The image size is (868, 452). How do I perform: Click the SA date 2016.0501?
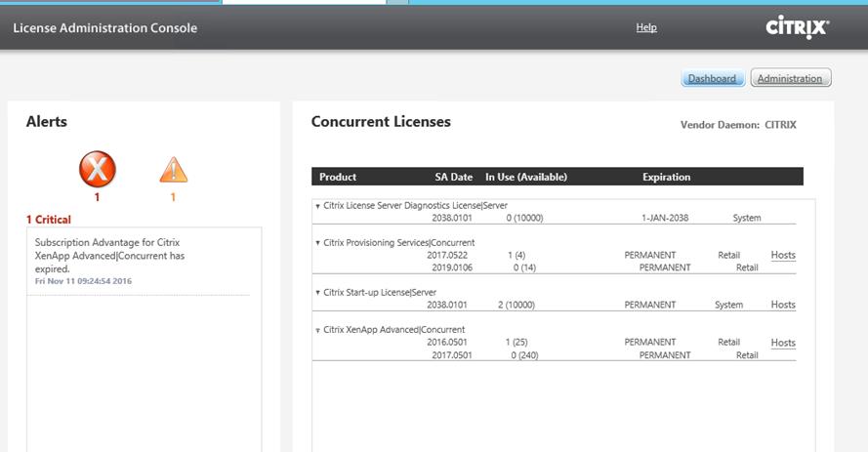(x=447, y=342)
